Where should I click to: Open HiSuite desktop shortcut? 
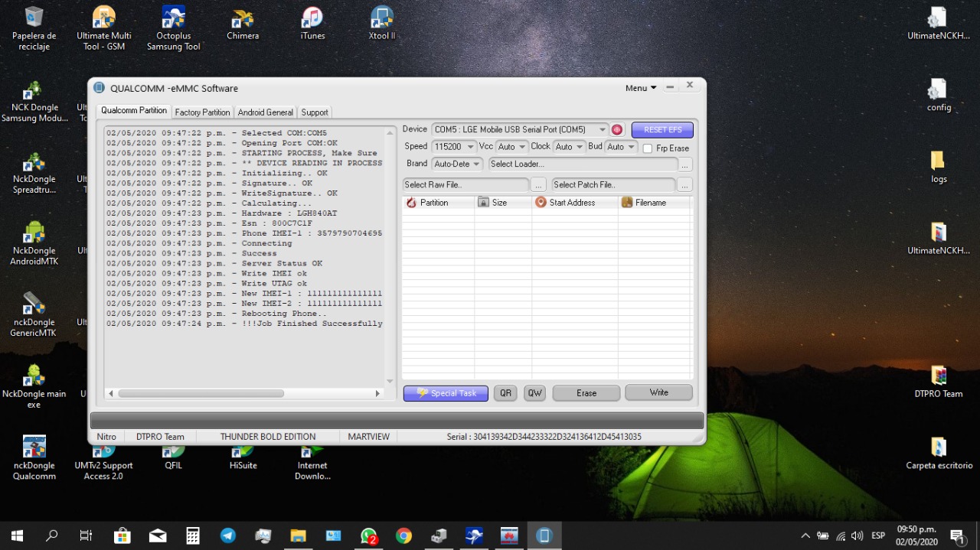tap(243, 457)
